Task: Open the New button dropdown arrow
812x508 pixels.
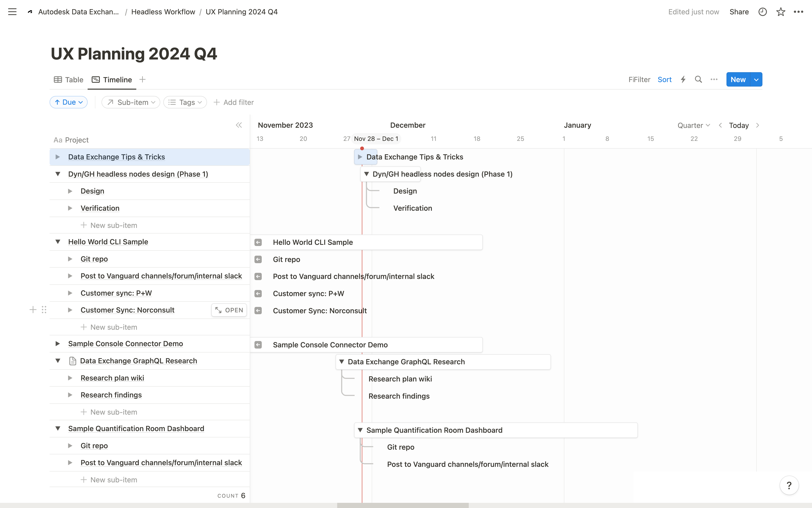Action: tap(756, 80)
